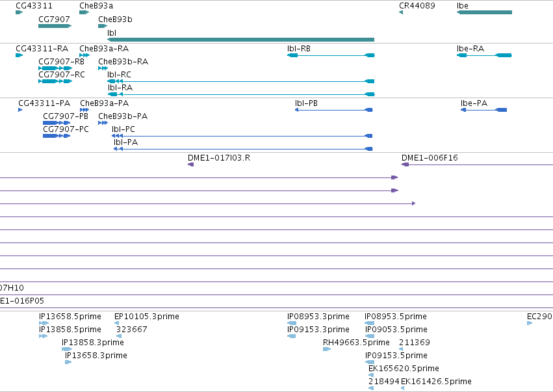Click EST IP09053.5prime label
553x392 pixels.
tap(396, 330)
